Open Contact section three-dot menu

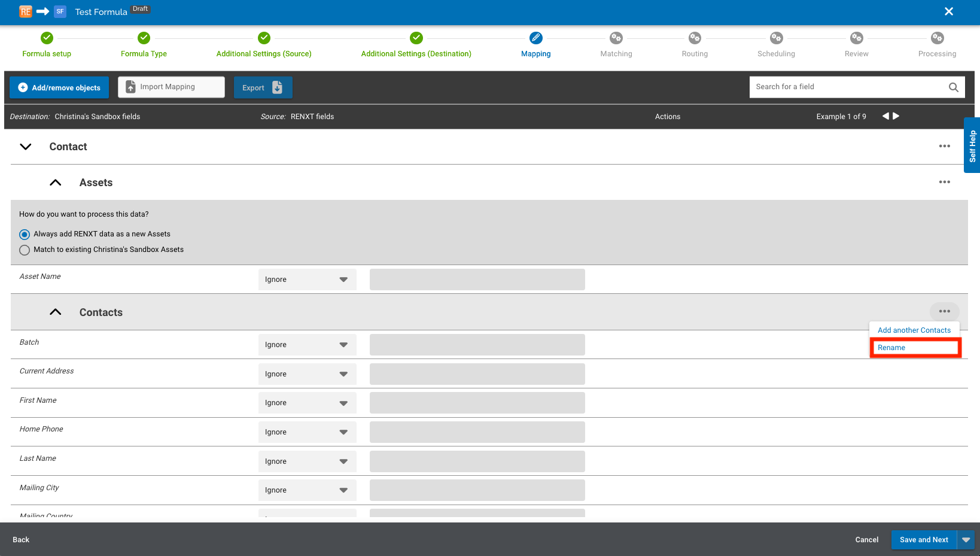point(944,147)
